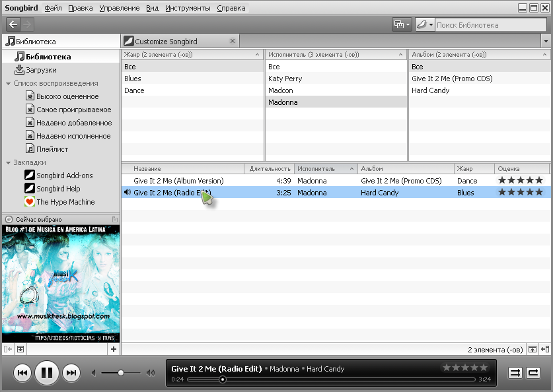
Task: Sort the Жанр filter pane header
Action: 192,55
